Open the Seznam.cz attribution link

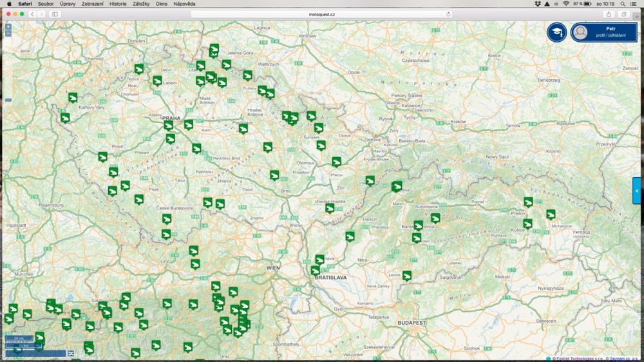(x=621, y=359)
